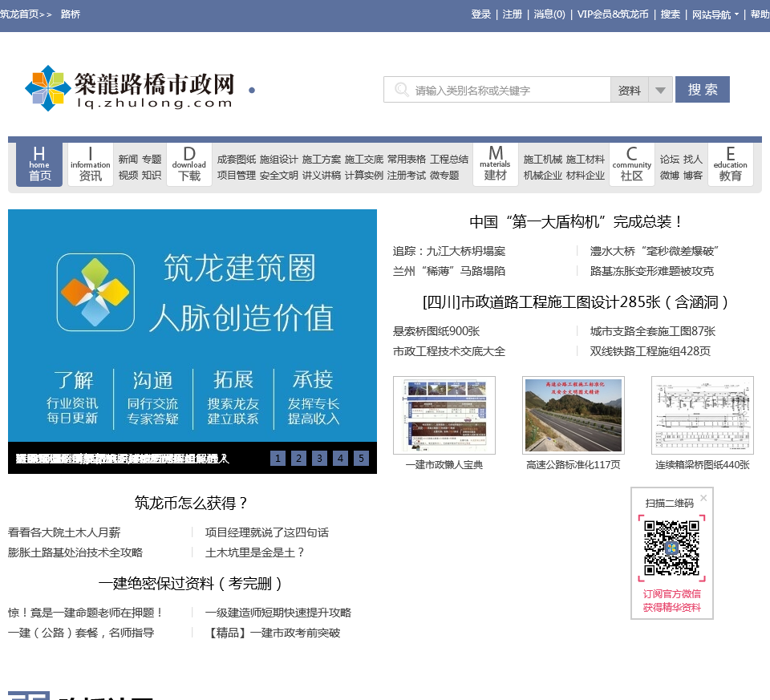770x700 pixels.
Task: Open 【精品】一建市政考前突破 link
Action: [273, 633]
